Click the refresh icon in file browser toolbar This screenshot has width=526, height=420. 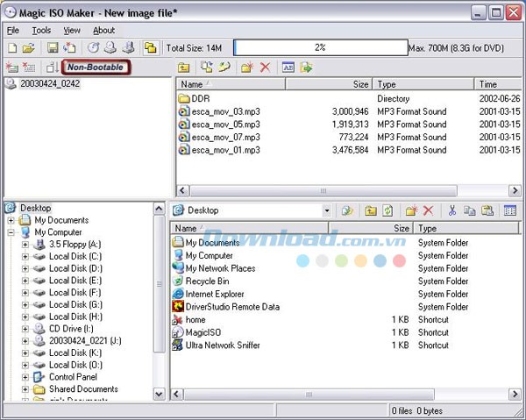(387, 210)
